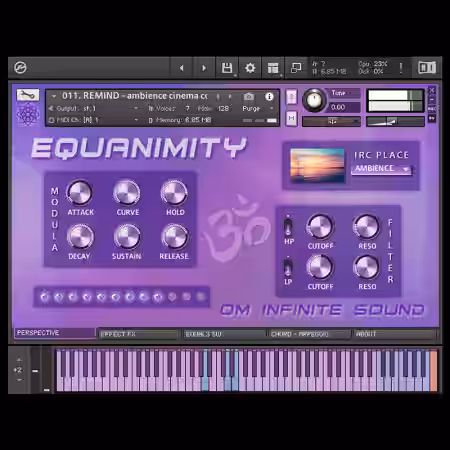Image resolution: width=450 pixels, height=450 pixels.
Task: Open the Output st.1 dropdown
Action: tap(136, 108)
